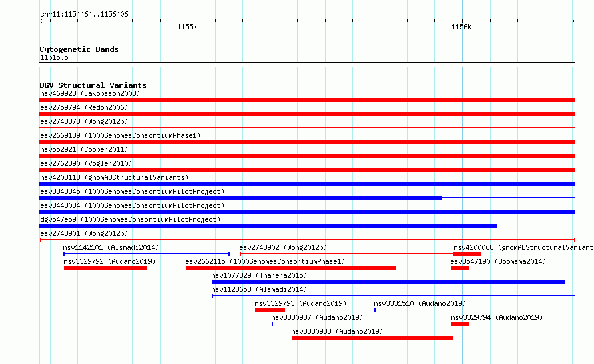Click the red bar under esv2662115
This screenshot has height=364, width=594.
[x=291, y=268]
